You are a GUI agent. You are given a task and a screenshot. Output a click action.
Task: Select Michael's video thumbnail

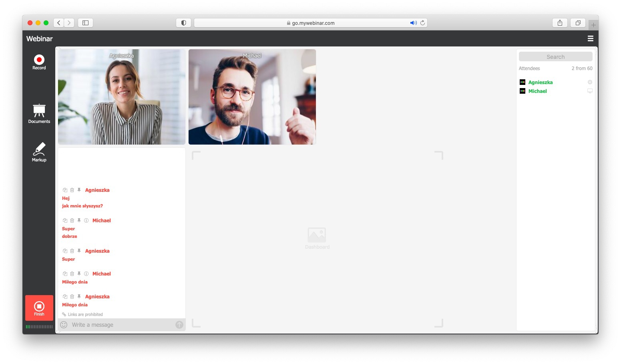coord(252,97)
